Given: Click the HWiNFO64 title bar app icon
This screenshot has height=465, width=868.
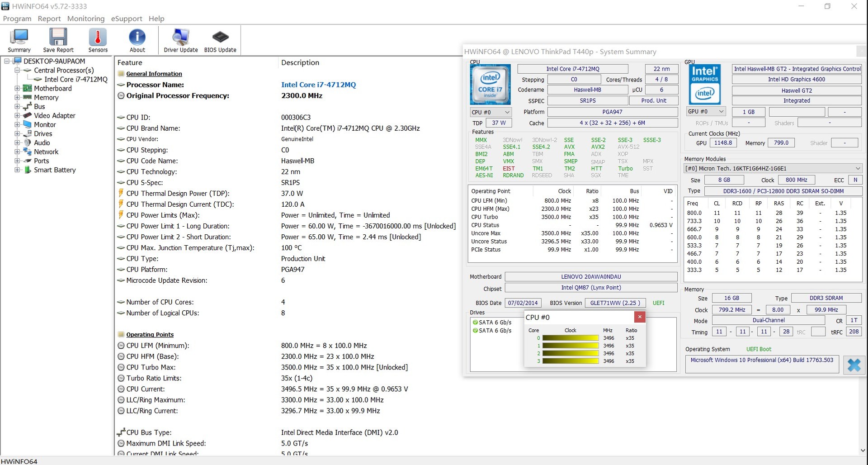Looking at the screenshot, I should [5, 6].
